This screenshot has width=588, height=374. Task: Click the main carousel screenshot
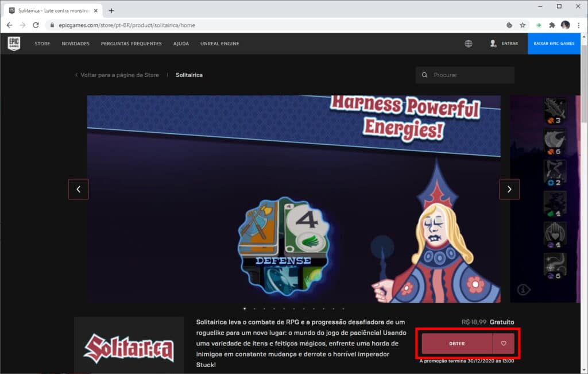click(x=293, y=199)
